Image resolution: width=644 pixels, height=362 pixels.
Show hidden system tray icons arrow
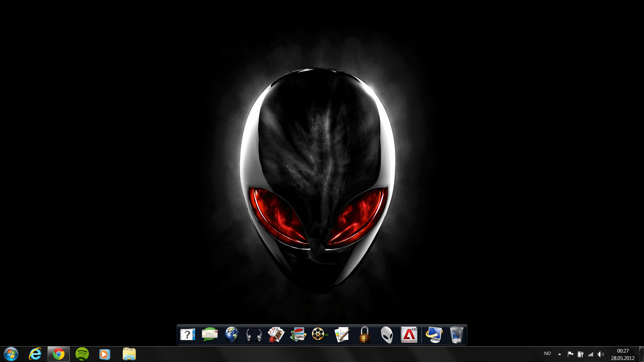[x=559, y=354]
